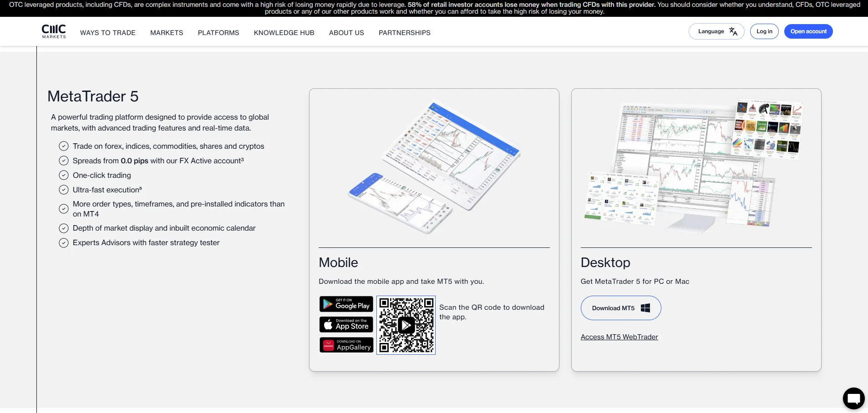Click the check icon beside Ultra-fast execution
868x413 pixels.
(x=64, y=190)
